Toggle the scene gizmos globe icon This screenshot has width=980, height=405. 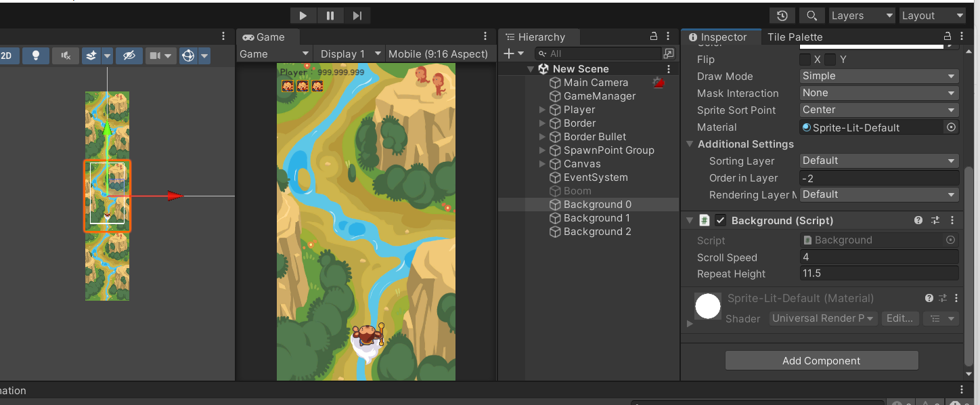188,56
